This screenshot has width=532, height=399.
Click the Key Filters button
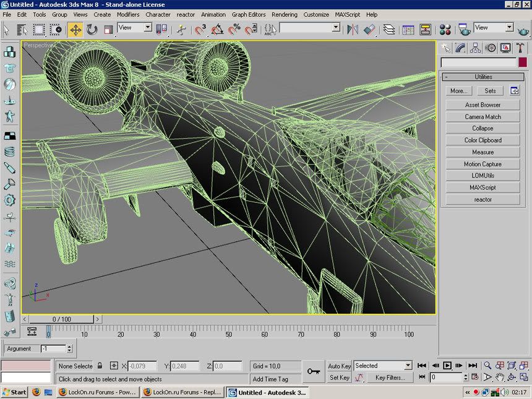pyautogui.click(x=390, y=377)
